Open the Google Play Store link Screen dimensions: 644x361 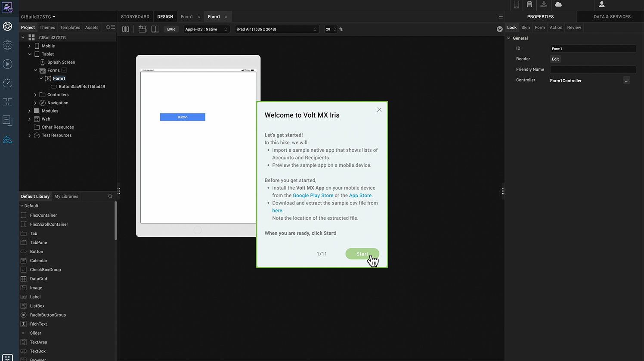click(x=313, y=196)
